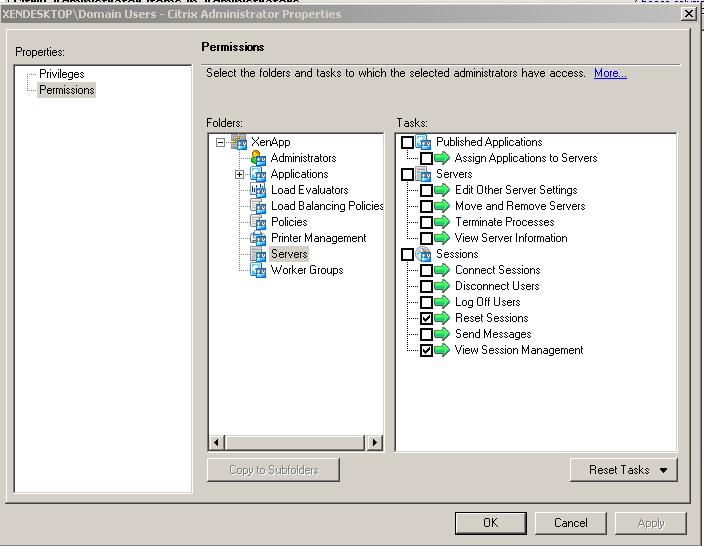Uncheck View Session Management checkbox
The width and height of the screenshot is (704, 546).
pyautogui.click(x=427, y=350)
